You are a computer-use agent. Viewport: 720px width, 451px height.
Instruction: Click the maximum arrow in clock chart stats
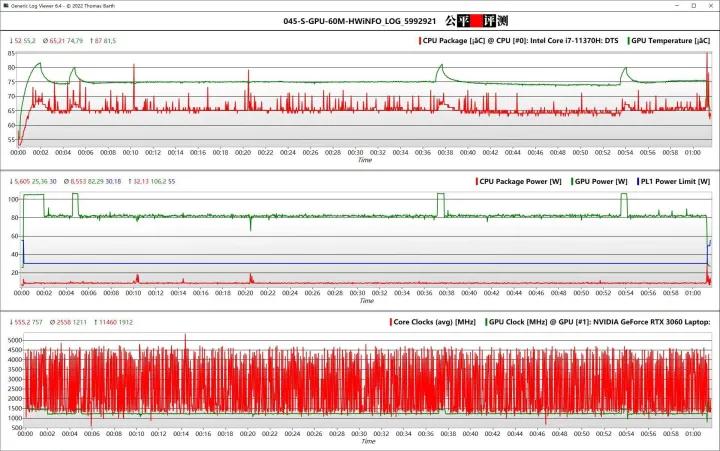click(x=94, y=322)
